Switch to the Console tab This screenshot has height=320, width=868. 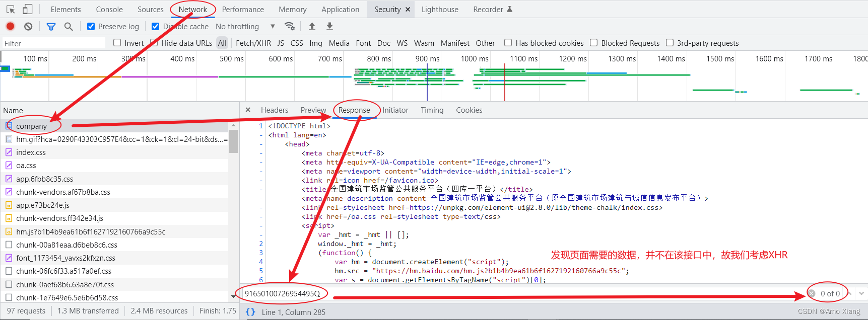pos(109,9)
